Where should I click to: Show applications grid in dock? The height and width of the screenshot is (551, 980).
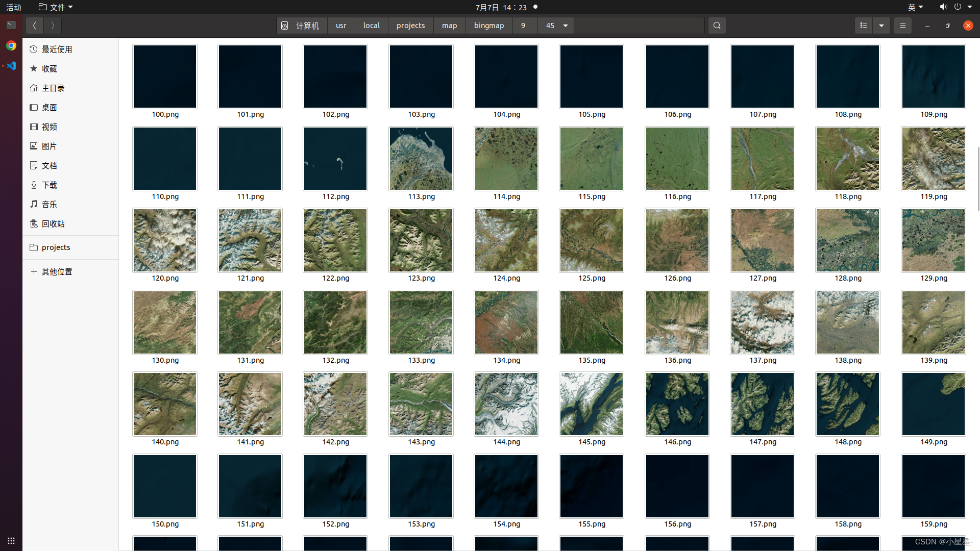11,541
